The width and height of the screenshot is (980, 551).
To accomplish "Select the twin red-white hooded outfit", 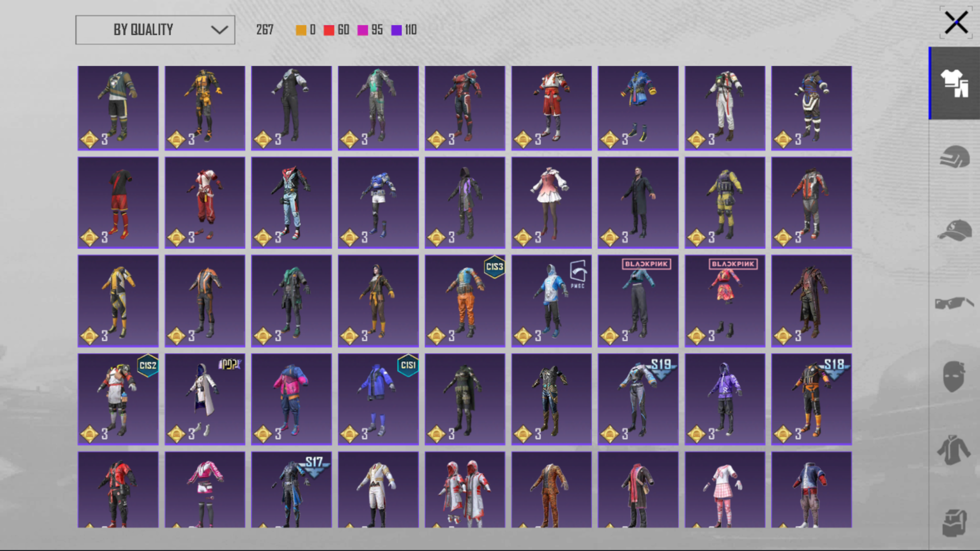I will point(465,490).
